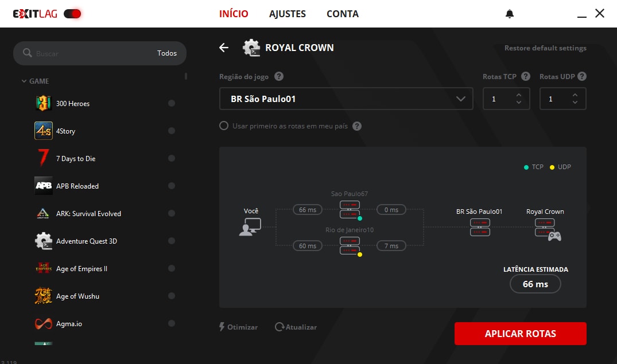
Task: Open the Todos filter in search bar
Action: pyautogui.click(x=167, y=53)
